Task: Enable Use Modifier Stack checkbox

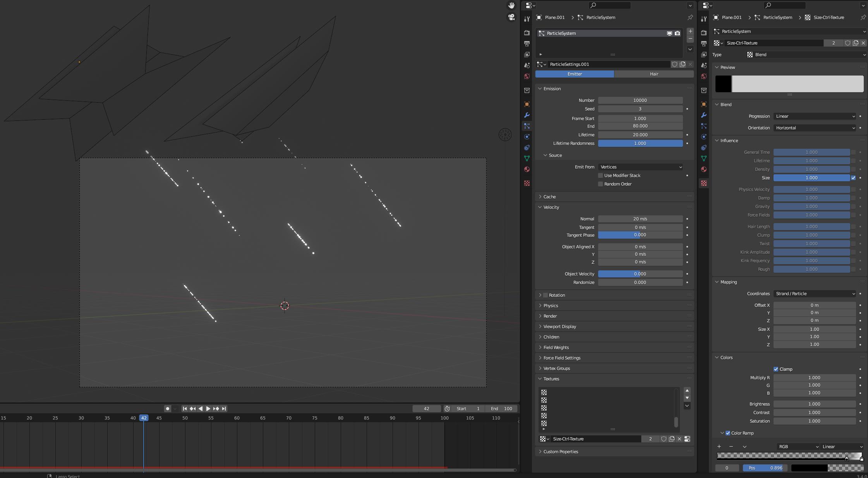Action: [x=600, y=175]
